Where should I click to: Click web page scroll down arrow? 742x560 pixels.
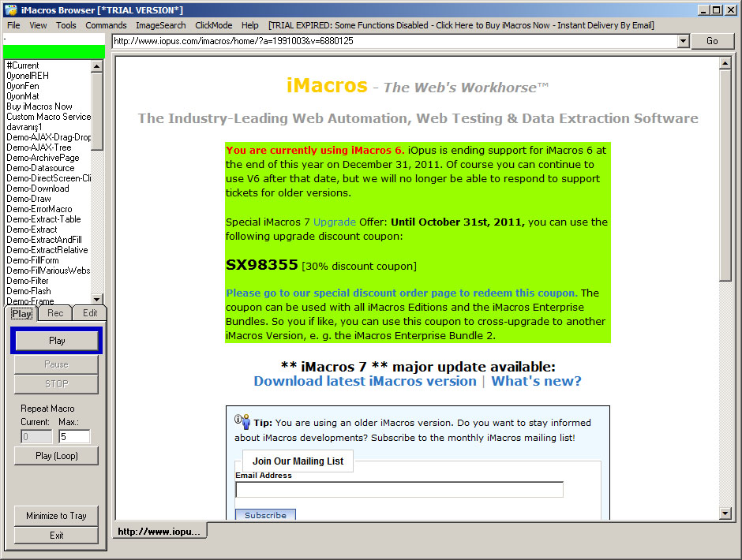pos(725,513)
